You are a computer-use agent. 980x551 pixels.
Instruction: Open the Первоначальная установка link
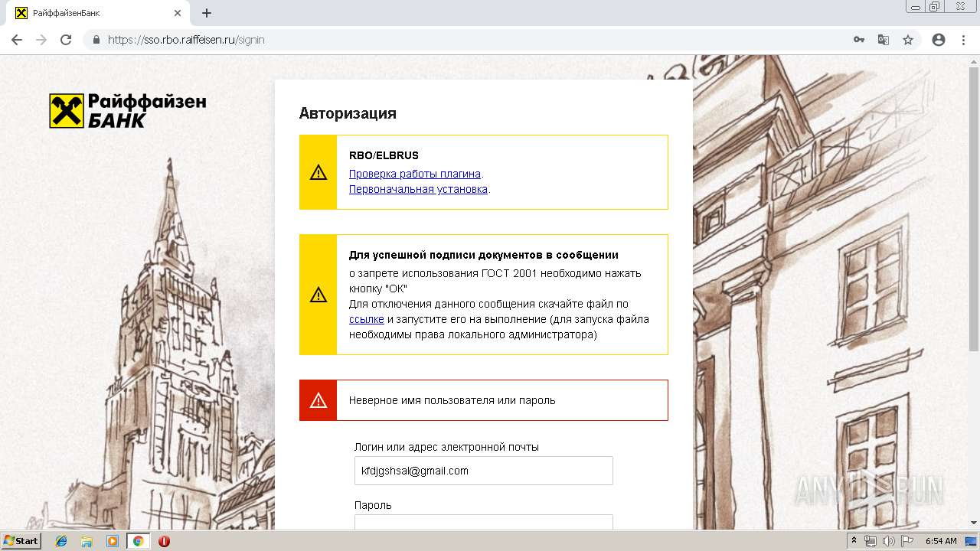(x=418, y=189)
